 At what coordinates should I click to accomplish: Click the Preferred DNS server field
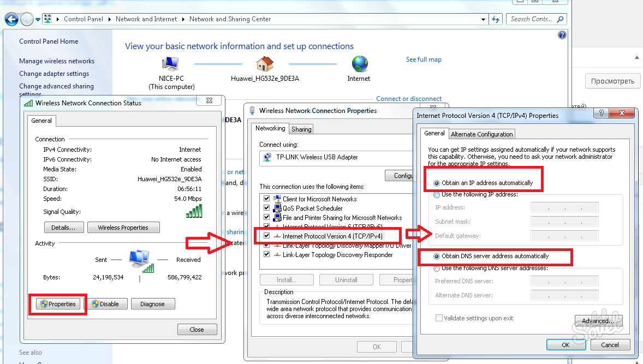click(564, 281)
